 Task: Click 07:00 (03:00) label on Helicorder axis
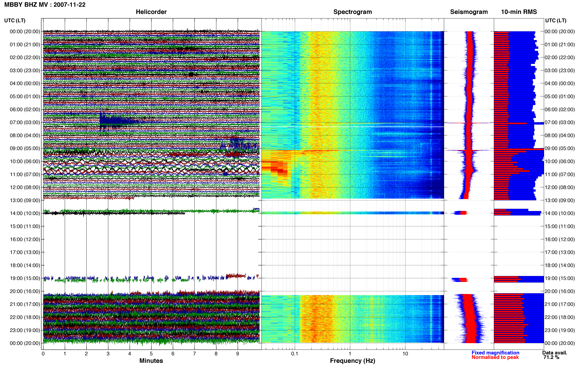click(x=25, y=122)
